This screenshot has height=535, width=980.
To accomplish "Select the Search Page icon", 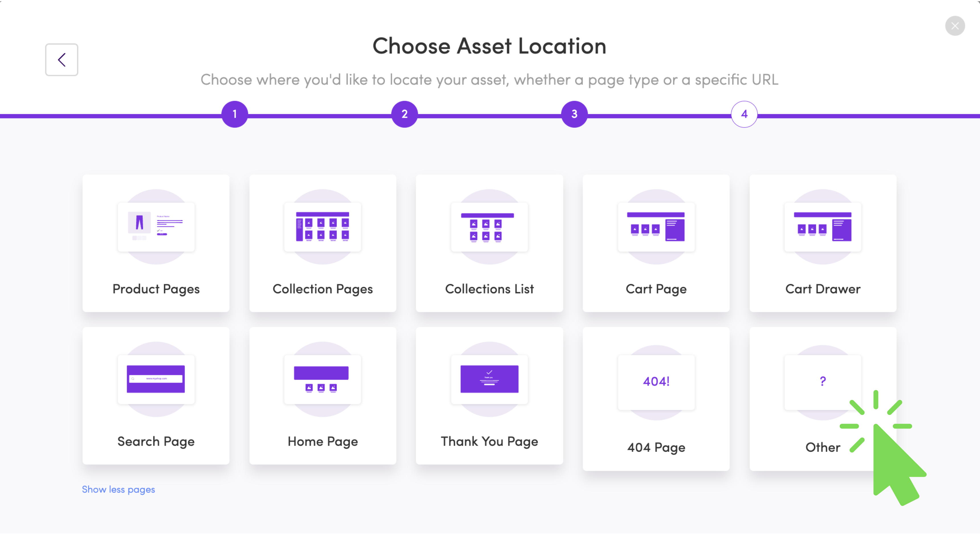I will 156,379.
